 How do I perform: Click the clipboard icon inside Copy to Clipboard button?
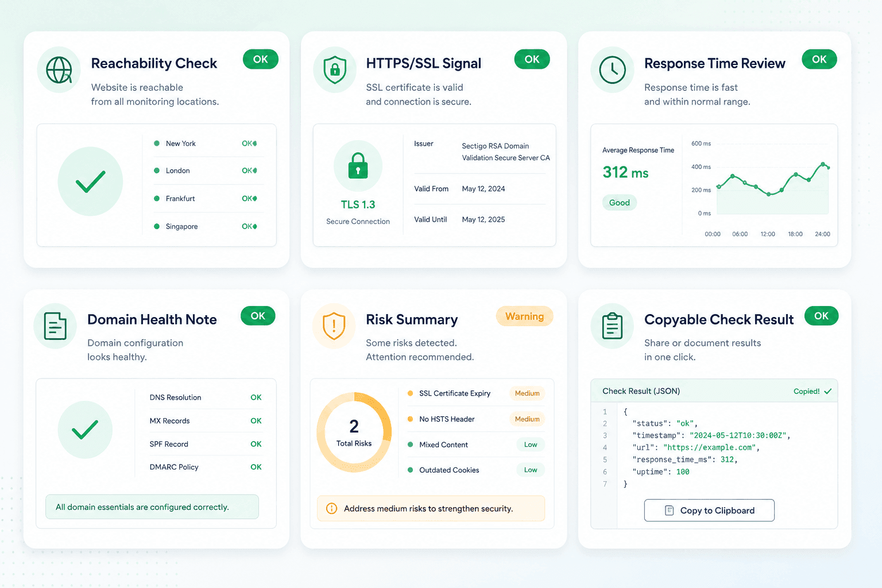point(669,510)
